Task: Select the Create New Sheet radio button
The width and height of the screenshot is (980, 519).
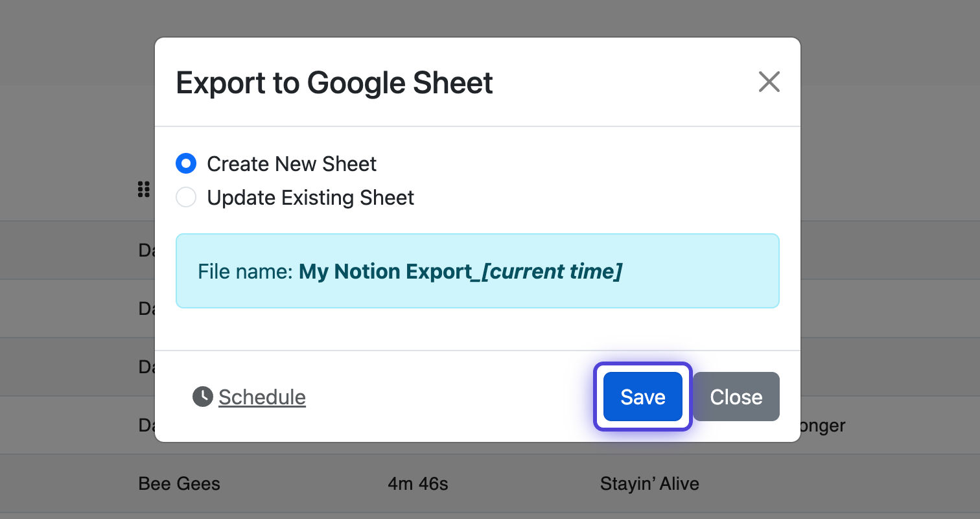Action: 186,164
